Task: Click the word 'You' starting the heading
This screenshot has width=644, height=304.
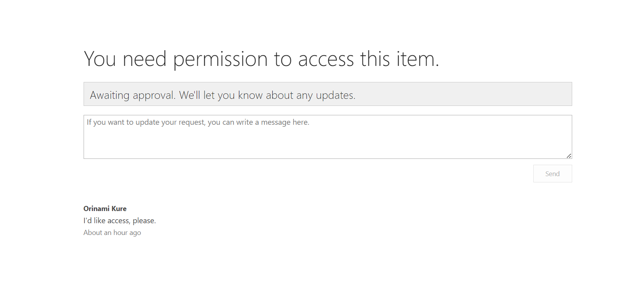Action: [x=100, y=59]
